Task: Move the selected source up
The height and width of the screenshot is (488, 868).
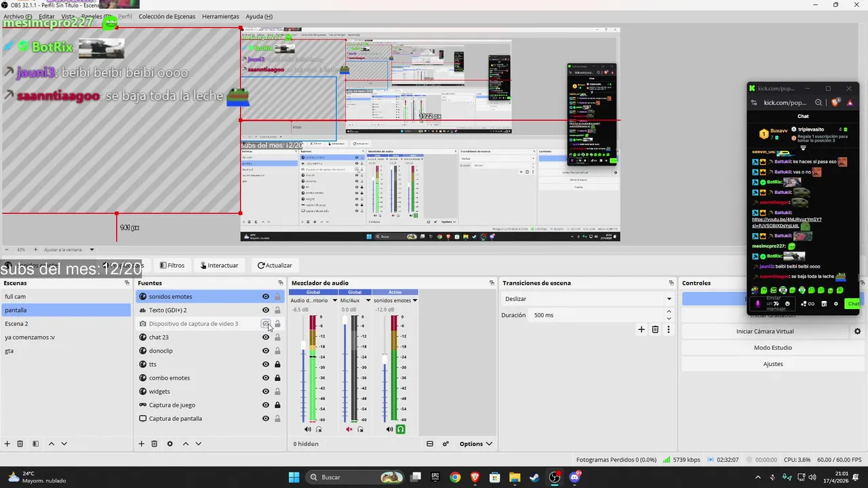Action: tap(185, 444)
